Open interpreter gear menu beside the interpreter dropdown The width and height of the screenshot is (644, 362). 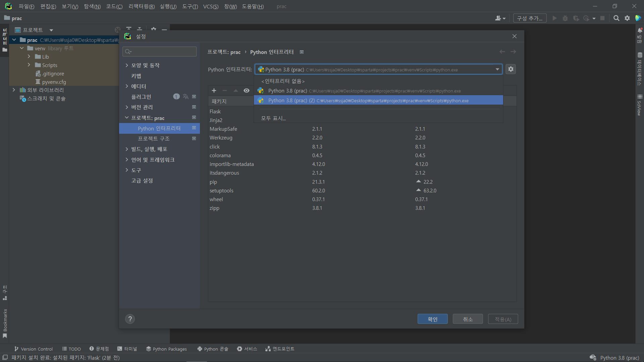coord(511,69)
